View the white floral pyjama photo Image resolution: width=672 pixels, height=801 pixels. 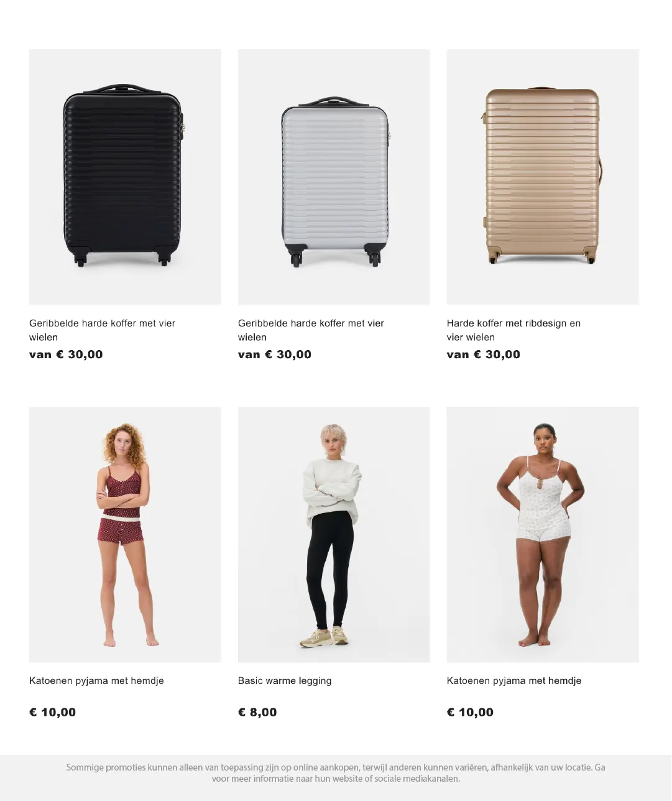pos(543,534)
